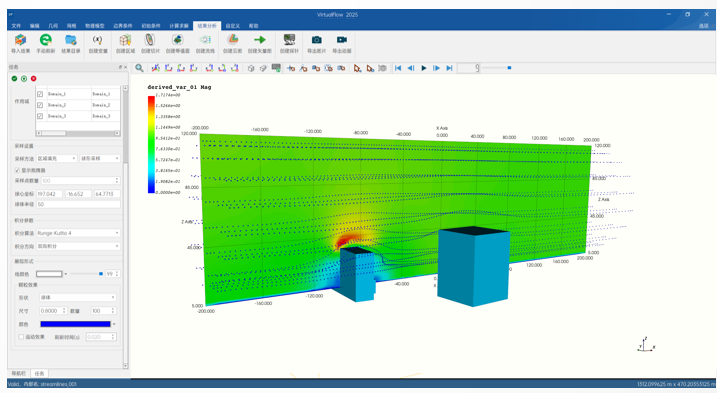Step back one animation frame
Viewport: 717px width, 393px height.
411,68
